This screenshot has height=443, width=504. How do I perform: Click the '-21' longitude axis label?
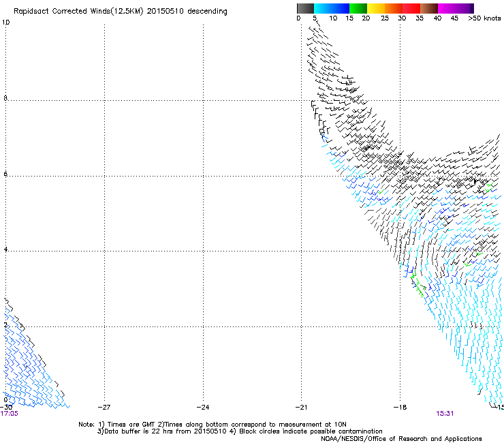302,407
